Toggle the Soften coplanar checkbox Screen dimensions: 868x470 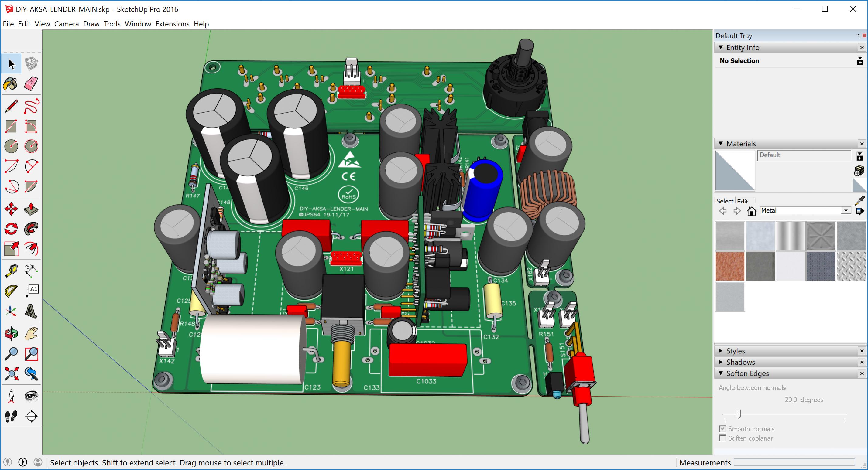722,438
